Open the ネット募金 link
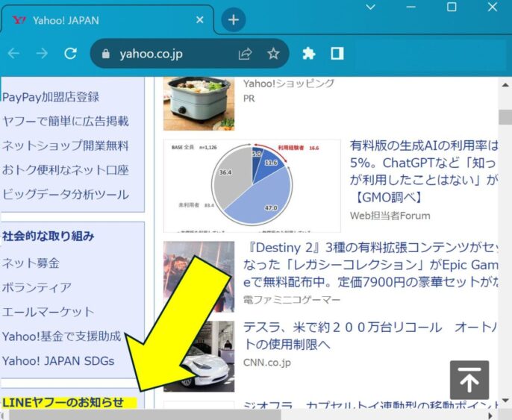Image resolution: width=512 pixels, height=420 pixels. click(x=31, y=263)
